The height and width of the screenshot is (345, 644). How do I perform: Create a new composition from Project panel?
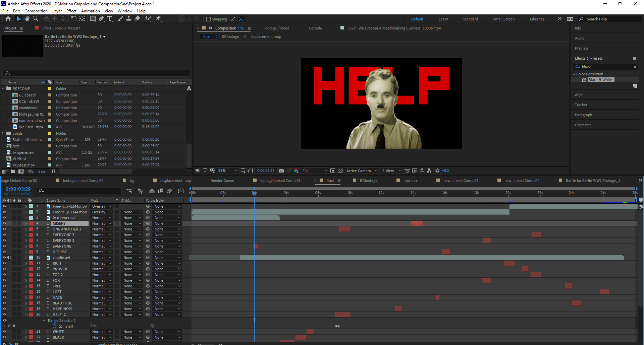[x=21, y=171]
